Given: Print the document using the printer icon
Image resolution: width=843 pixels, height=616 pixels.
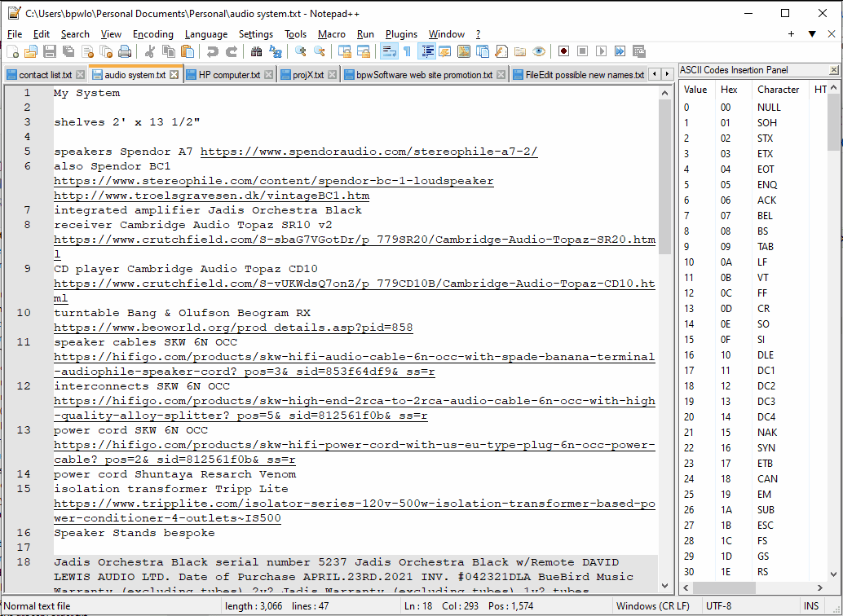Looking at the screenshot, I should pyautogui.click(x=125, y=51).
